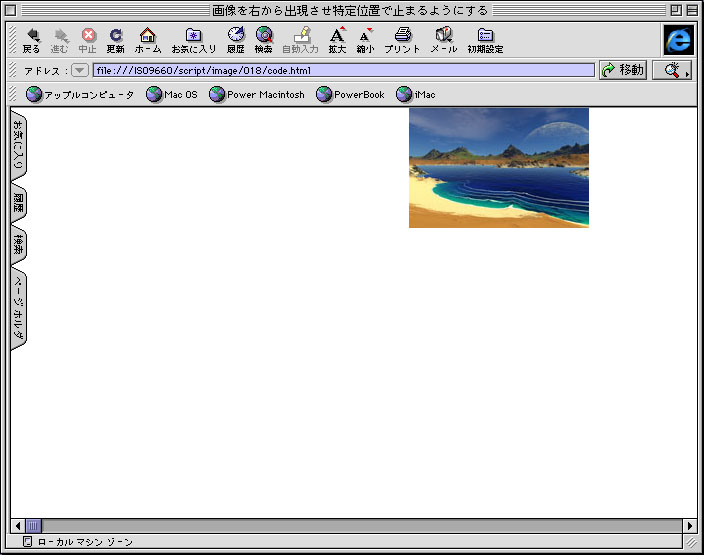The width and height of the screenshot is (704, 555).
Task: Open the 検索 explorer bar tab
Action: click(x=18, y=245)
